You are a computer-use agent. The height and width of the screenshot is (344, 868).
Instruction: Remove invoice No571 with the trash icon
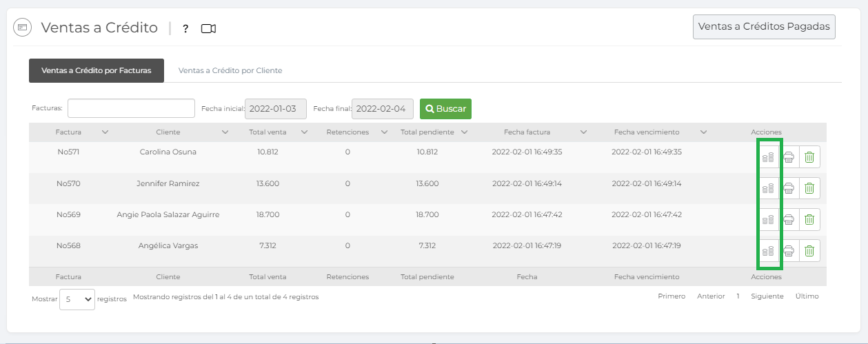[x=809, y=157]
